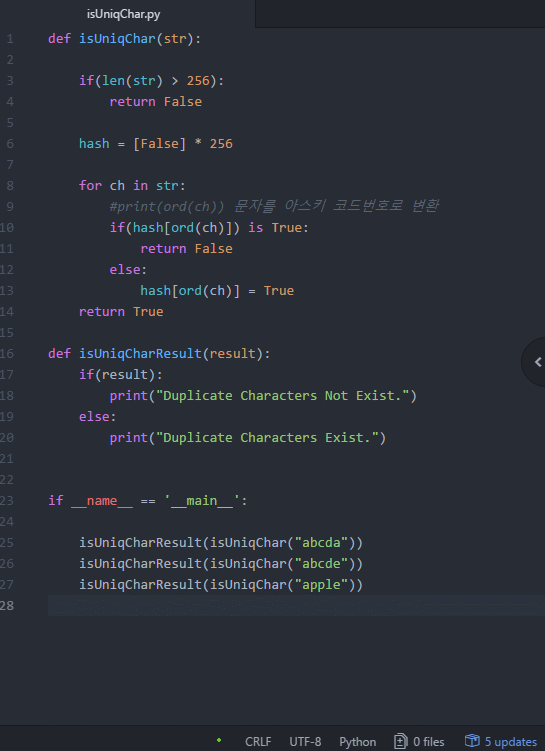
Task: Open the CRLF line ending selector
Action: tap(258, 741)
